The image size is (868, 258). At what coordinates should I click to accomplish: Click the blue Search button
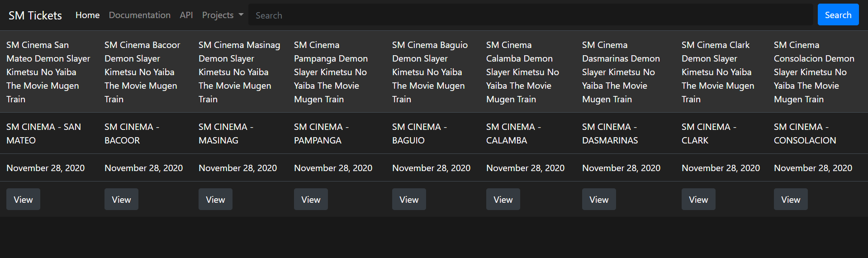point(838,15)
